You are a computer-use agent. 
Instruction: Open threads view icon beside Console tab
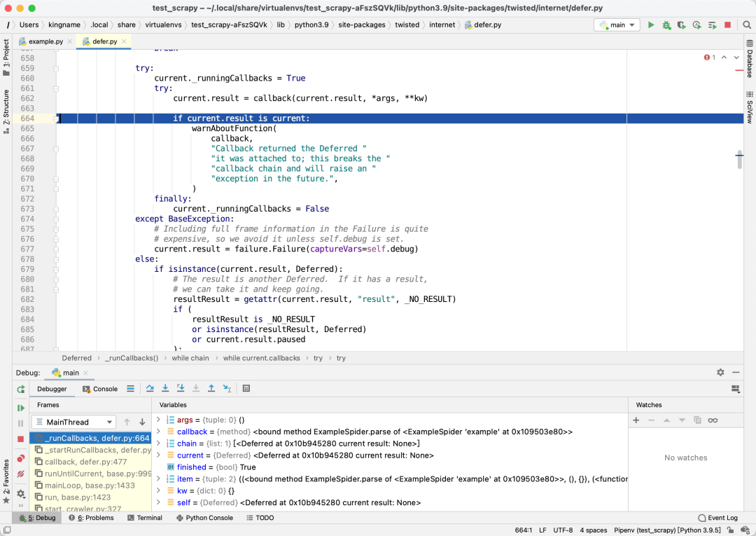[x=131, y=388]
